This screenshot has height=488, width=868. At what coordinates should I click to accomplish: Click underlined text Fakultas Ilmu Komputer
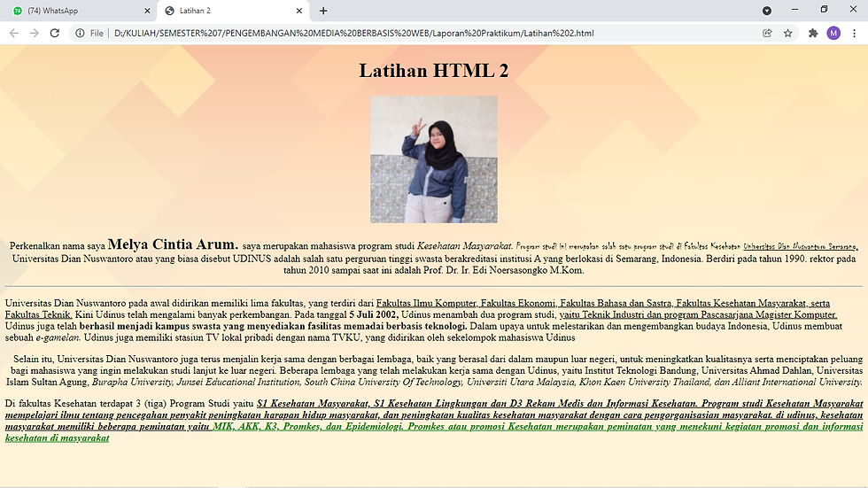point(426,303)
